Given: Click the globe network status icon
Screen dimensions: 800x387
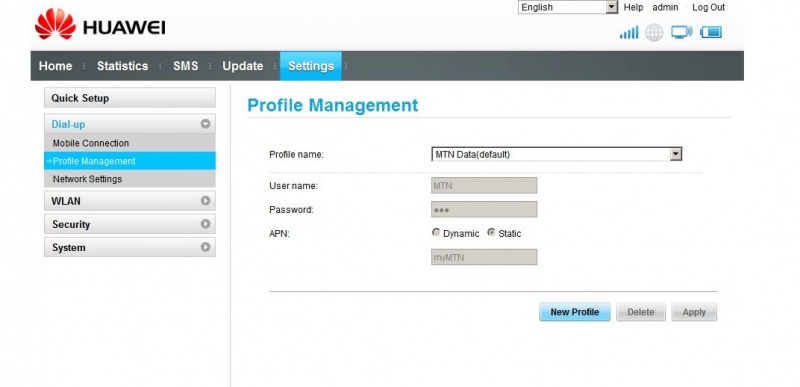Looking at the screenshot, I should pos(654,33).
